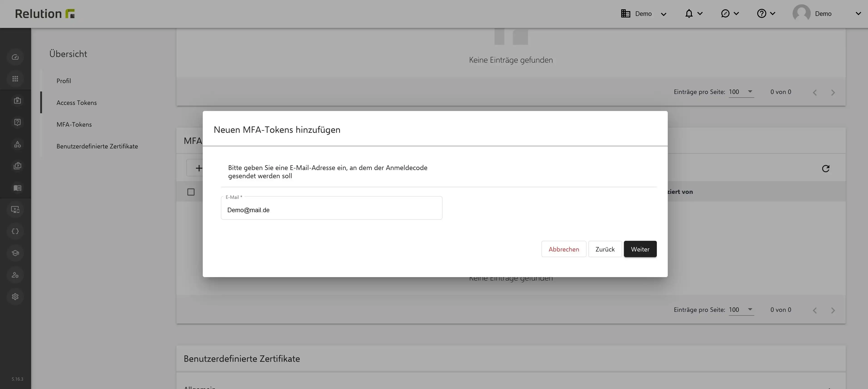Click the 'Neuen MFA-Tokens hinzufügen' dialog title
The height and width of the screenshot is (389, 868).
[x=277, y=130]
